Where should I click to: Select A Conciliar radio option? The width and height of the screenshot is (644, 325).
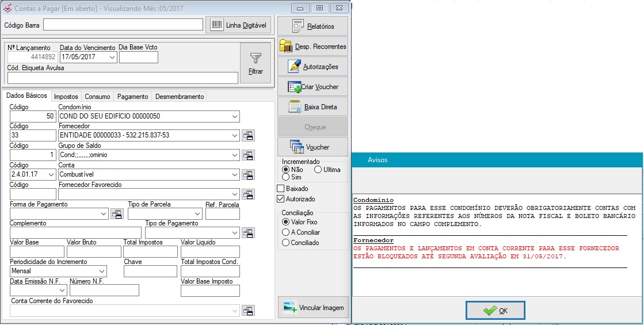pyautogui.click(x=285, y=232)
